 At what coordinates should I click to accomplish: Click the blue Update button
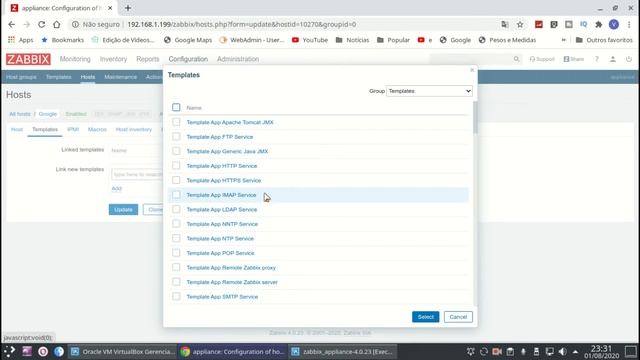click(123, 209)
